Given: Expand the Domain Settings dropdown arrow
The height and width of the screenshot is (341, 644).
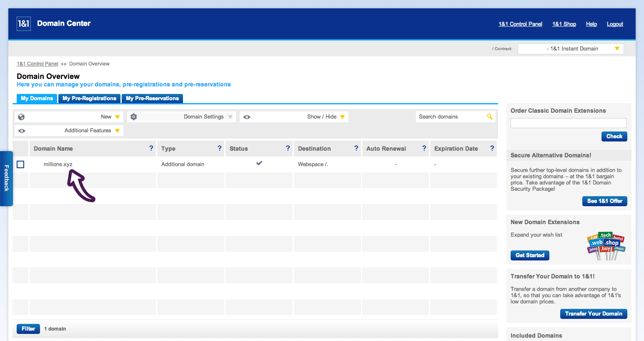Looking at the screenshot, I should 230,117.
